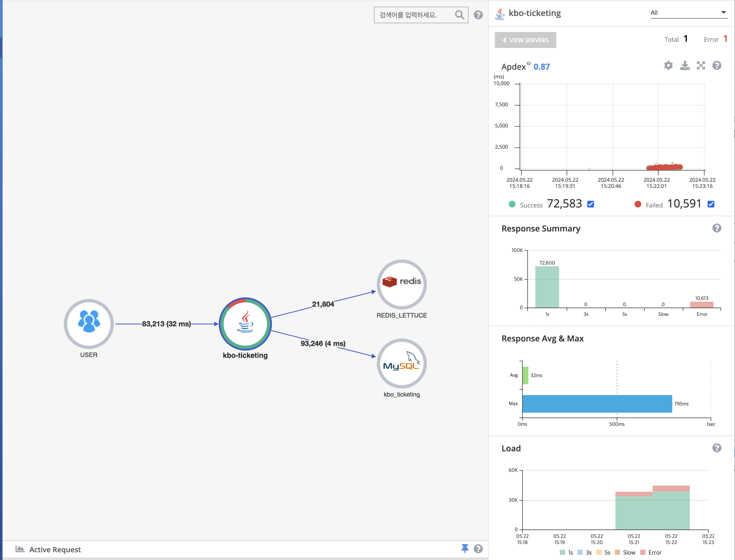
Task: Click the Error legend swatch in Load
Action: click(643, 553)
